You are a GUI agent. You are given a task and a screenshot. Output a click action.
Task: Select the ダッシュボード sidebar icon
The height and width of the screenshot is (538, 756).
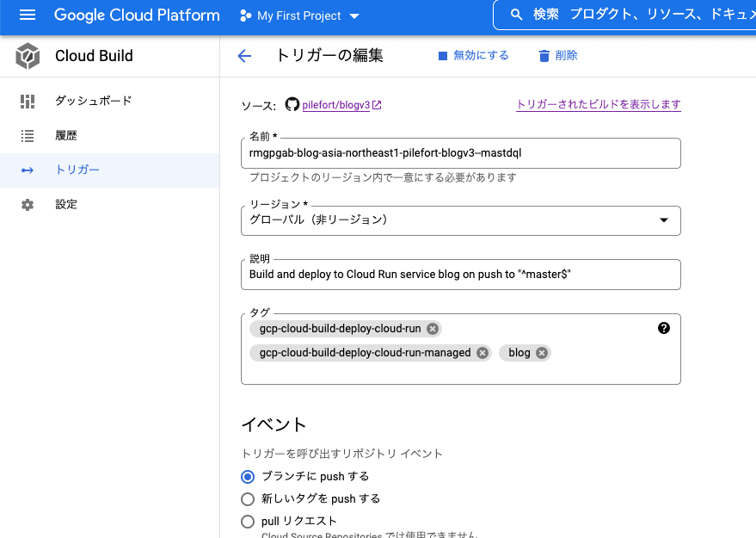pos(27,101)
